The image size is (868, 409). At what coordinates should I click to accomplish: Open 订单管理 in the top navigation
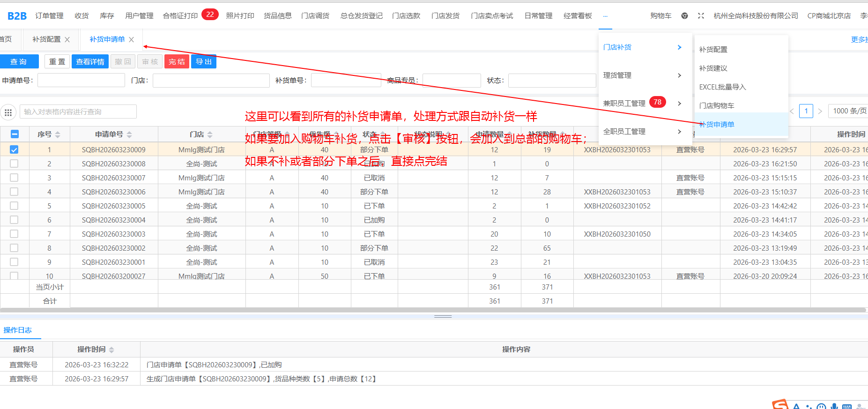pos(49,16)
